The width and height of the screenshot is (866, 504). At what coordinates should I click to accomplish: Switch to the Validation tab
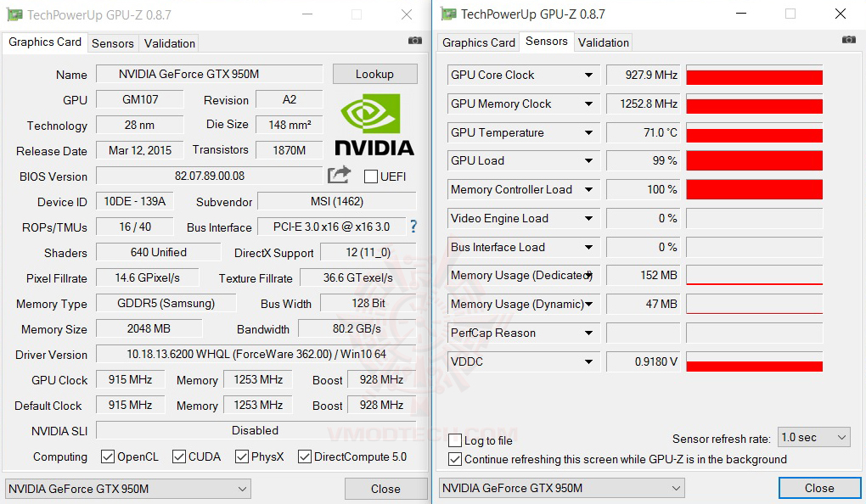click(168, 42)
